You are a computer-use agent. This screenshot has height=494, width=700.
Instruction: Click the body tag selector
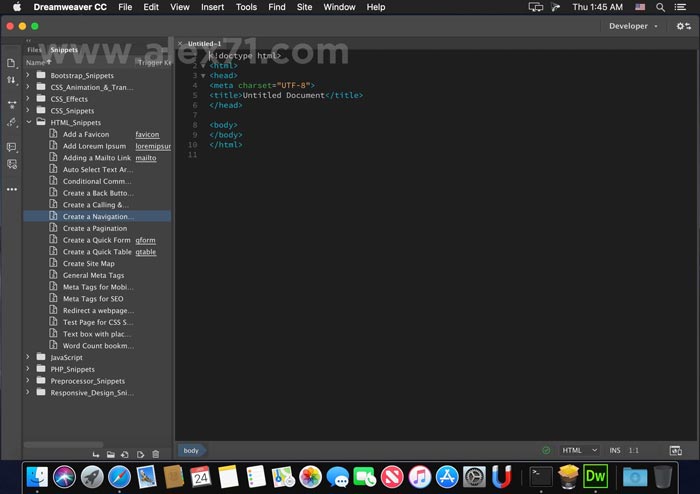[x=191, y=450]
